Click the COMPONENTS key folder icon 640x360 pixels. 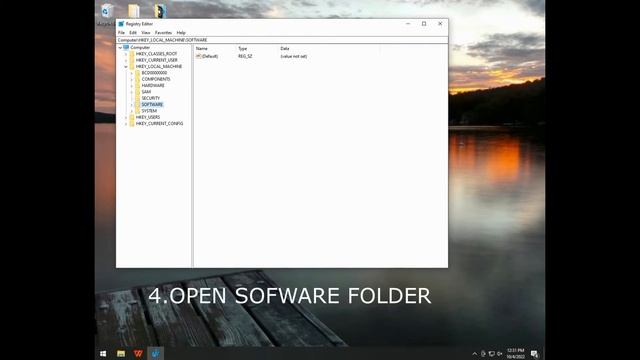pos(138,79)
